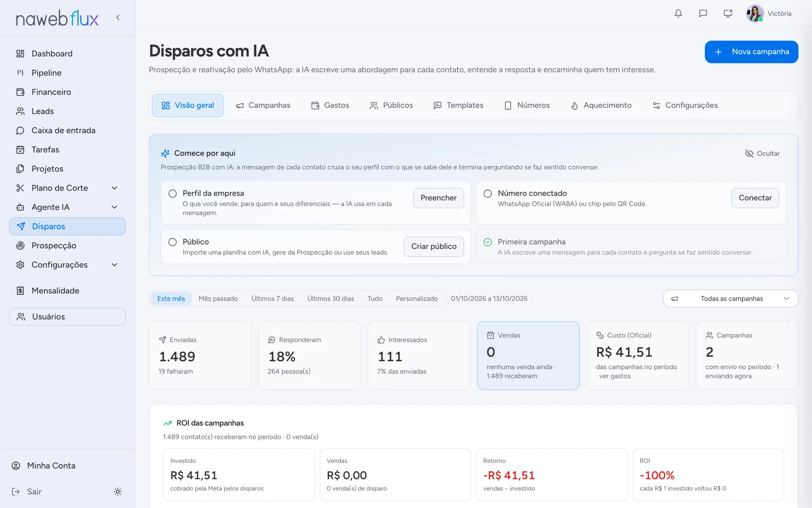Open Tarefas in the sidebar
The height and width of the screenshot is (508, 812).
click(67, 149)
